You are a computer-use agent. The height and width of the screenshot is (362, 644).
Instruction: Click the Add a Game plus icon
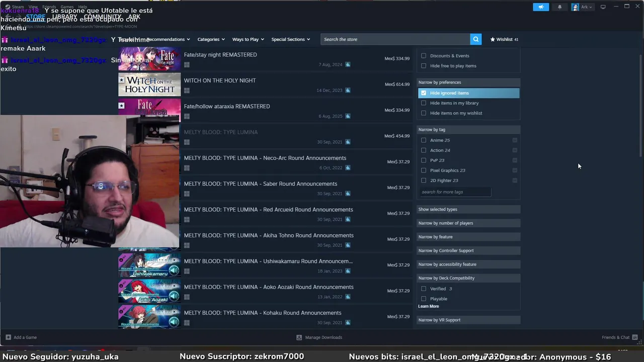click(x=8, y=337)
